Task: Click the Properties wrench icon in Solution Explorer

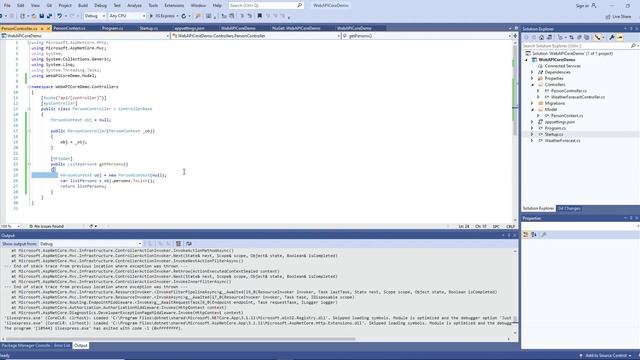Action: 612,37
